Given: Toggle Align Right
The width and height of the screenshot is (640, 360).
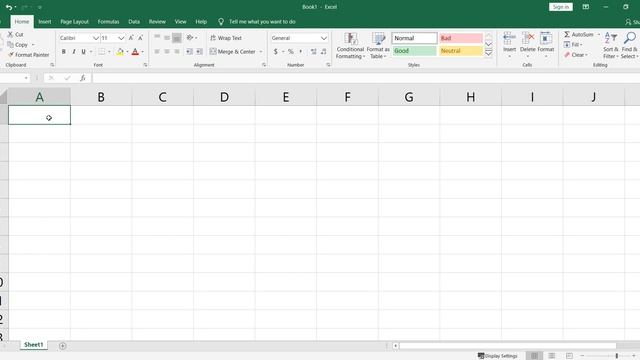Looking at the screenshot, I should 177,51.
